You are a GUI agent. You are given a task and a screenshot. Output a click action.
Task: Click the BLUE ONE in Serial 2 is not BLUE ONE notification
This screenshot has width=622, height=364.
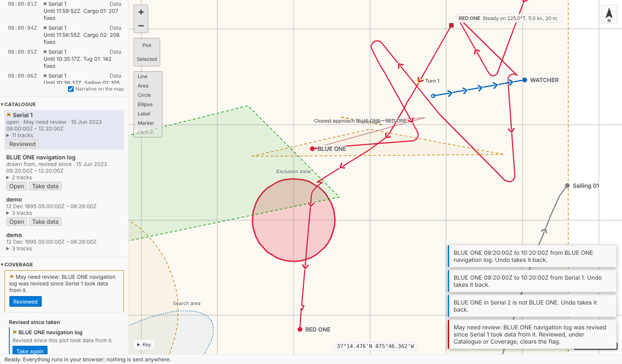pos(532,306)
